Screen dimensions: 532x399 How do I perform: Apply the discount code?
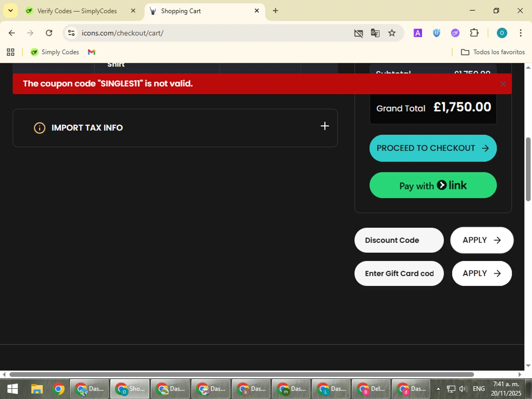click(x=482, y=240)
